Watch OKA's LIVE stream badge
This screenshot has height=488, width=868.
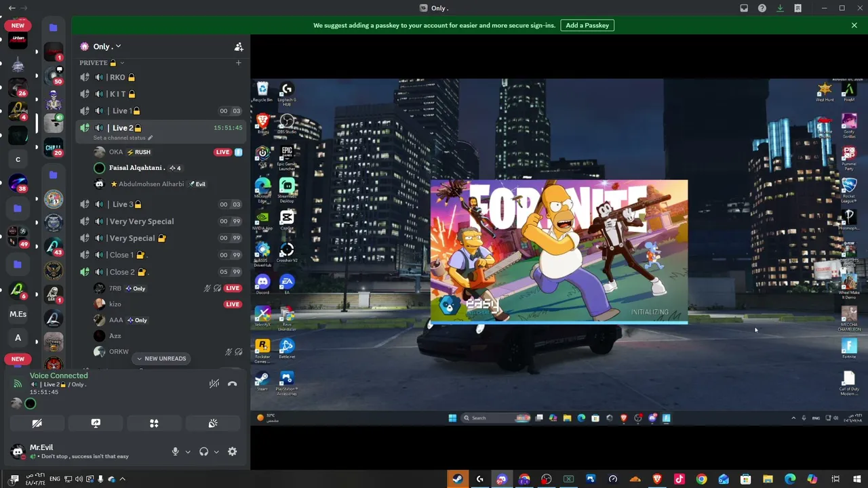pyautogui.click(x=222, y=152)
